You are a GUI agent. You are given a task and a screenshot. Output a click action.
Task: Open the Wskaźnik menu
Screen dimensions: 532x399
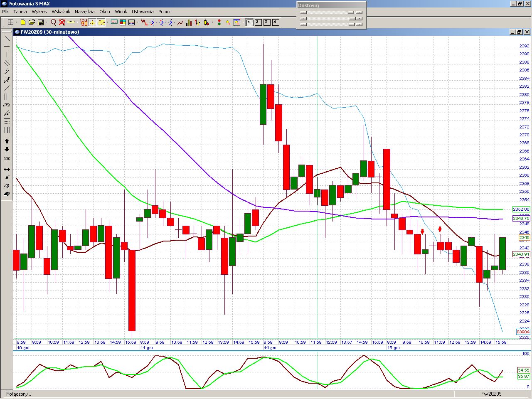coord(61,12)
